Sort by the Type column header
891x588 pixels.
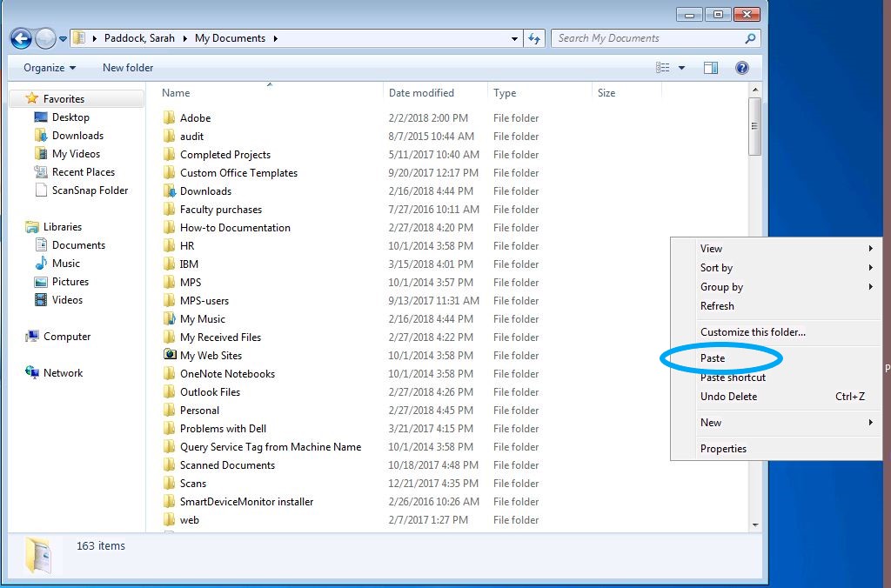505,92
